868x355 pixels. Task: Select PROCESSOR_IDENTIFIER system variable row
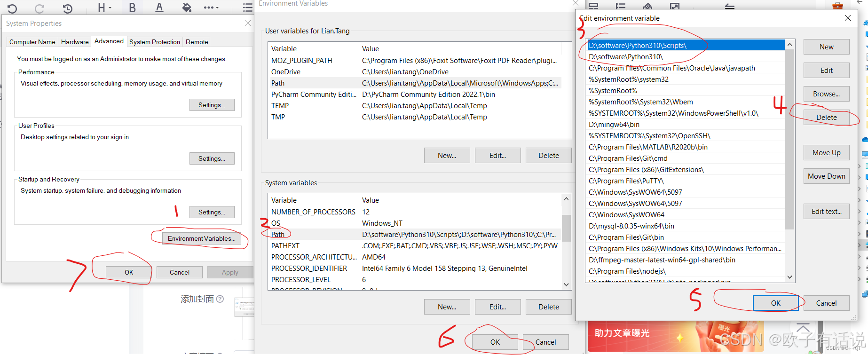pos(415,268)
